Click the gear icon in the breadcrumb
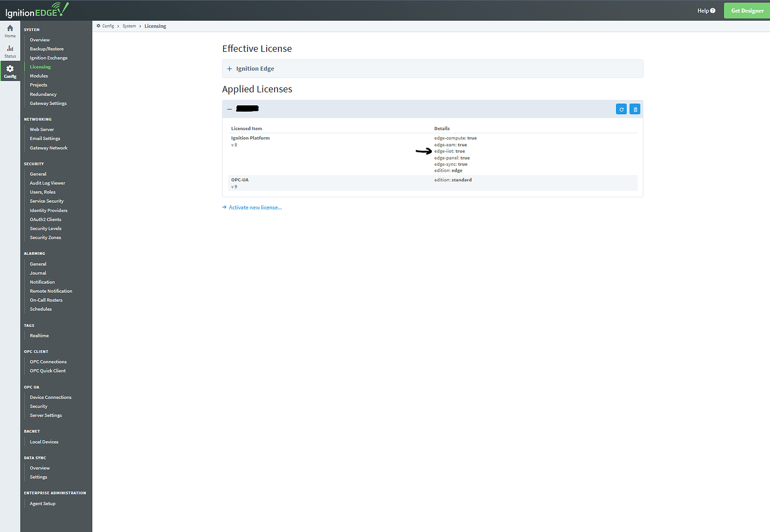770x532 pixels. click(98, 26)
